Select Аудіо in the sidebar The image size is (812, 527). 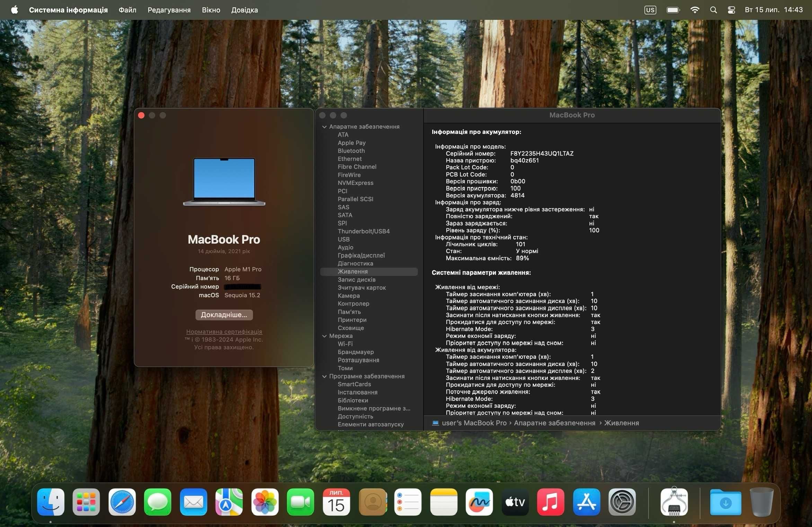(x=345, y=247)
